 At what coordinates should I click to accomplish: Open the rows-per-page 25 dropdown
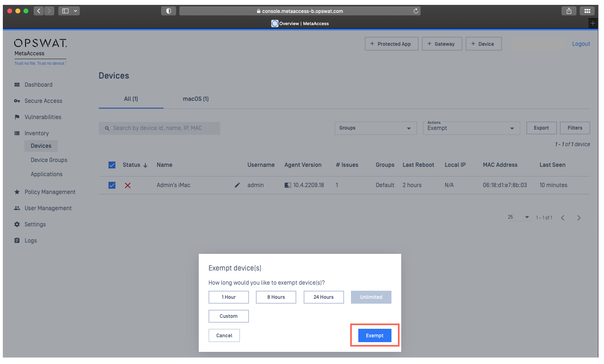coord(519,217)
